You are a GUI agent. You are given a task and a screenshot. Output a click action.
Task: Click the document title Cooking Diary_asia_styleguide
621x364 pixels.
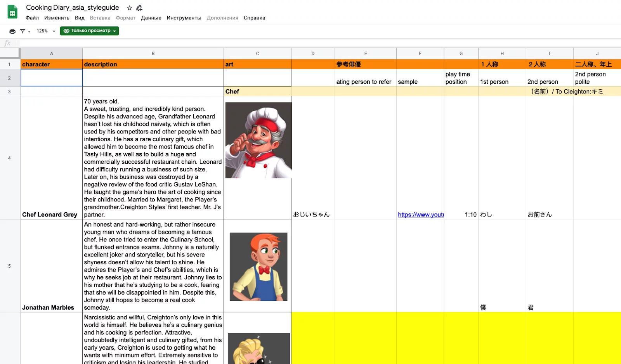(x=73, y=7)
